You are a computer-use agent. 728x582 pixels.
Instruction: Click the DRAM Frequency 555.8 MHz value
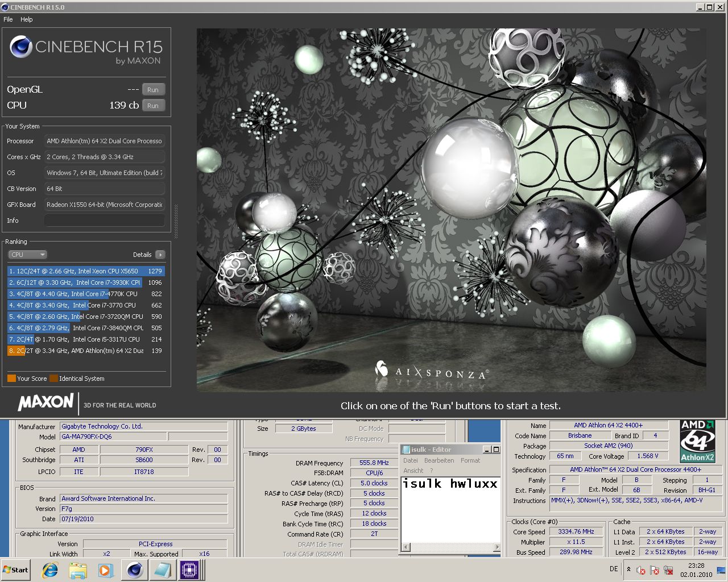374,463
